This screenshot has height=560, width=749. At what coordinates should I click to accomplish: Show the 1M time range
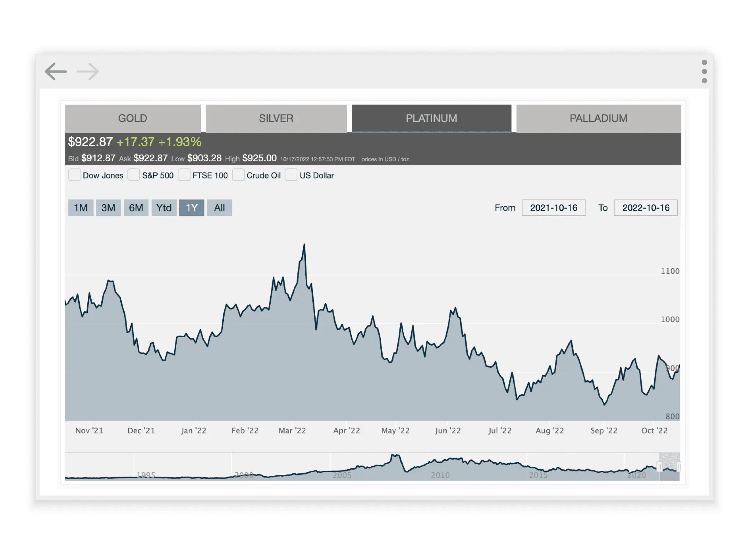(x=80, y=207)
